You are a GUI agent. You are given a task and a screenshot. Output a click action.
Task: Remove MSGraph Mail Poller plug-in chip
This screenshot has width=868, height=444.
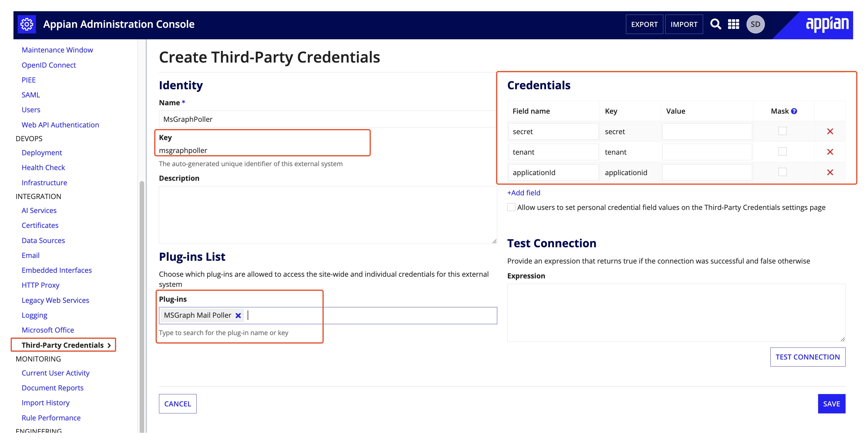[238, 315]
